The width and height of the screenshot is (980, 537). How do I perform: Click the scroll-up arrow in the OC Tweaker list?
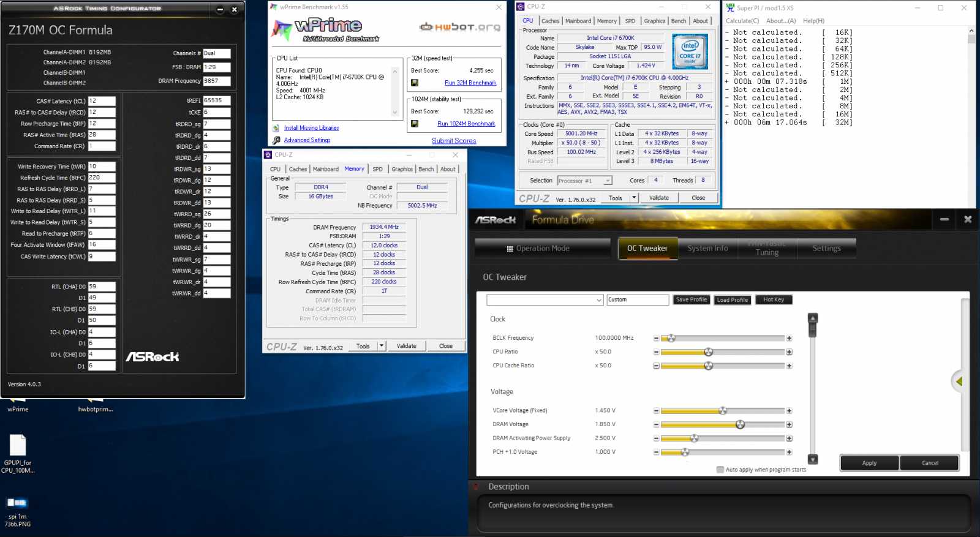[813, 318]
